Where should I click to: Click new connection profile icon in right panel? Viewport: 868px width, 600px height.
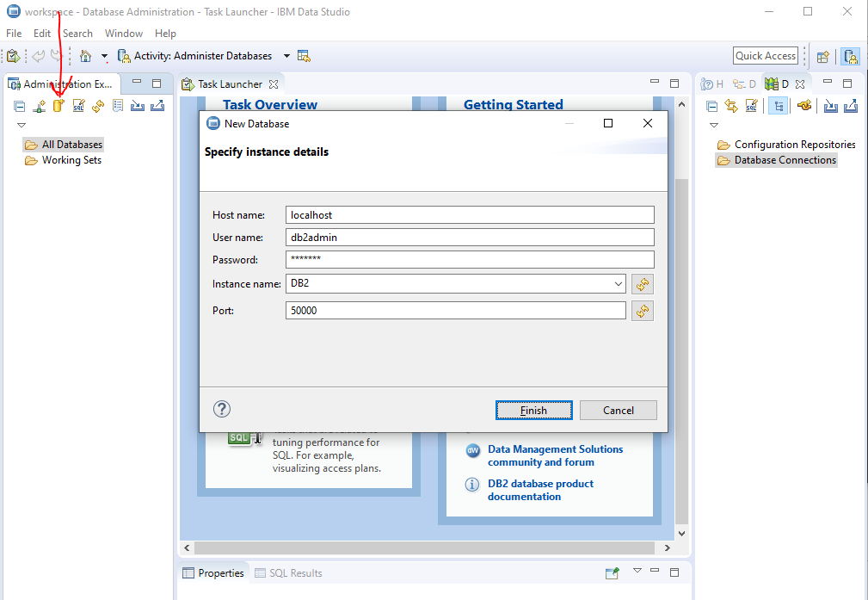click(804, 105)
